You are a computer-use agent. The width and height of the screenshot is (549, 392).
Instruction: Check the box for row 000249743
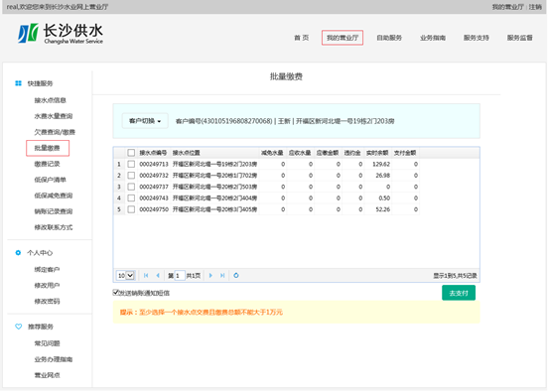pos(131,197)
